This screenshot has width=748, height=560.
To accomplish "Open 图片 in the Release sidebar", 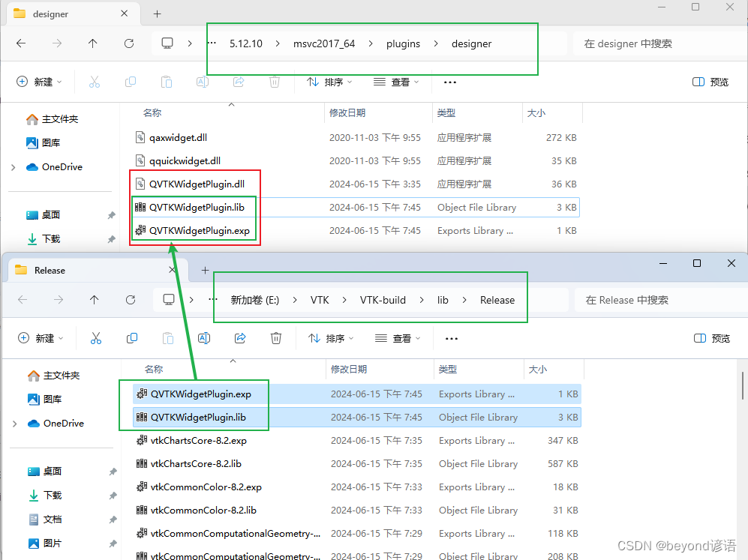I will click(x=44, y=544).
